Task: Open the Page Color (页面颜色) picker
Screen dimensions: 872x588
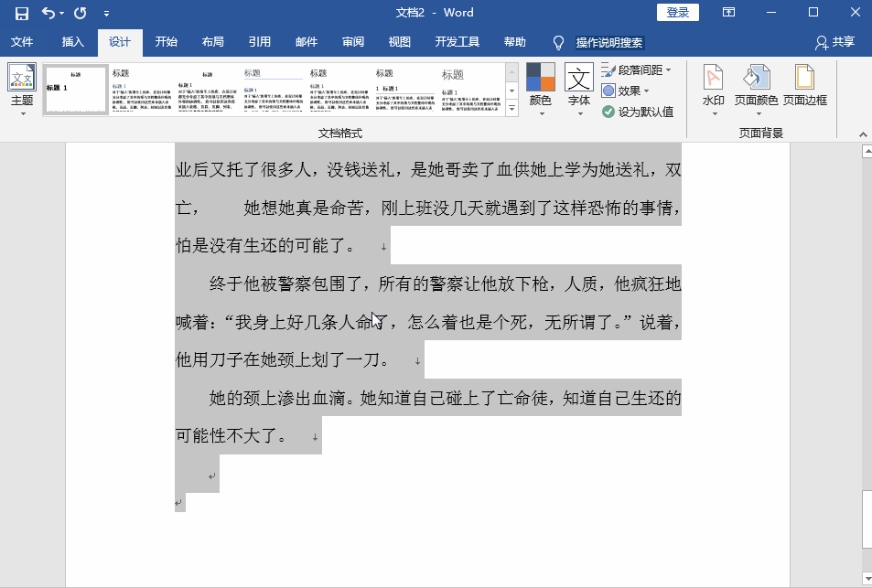Action: [x=756, y=87]
